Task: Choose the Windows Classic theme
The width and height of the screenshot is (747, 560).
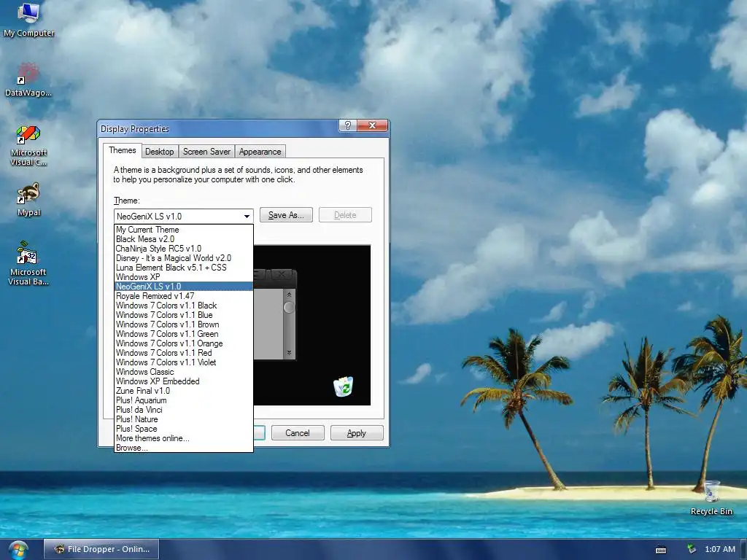Action: point(183,372)
